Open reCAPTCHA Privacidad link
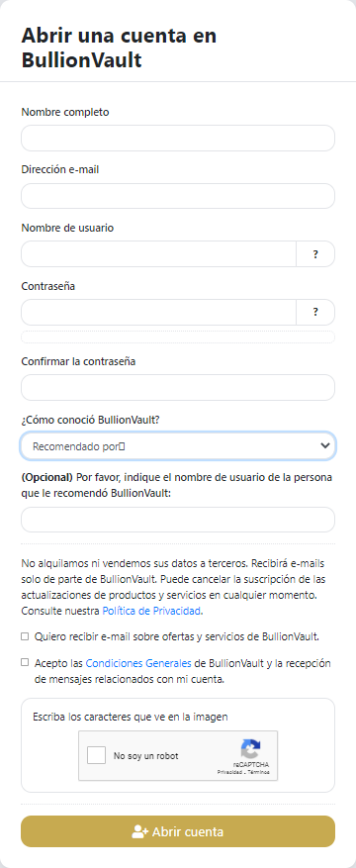Screen dimensions: 356x868 coord(229,772)
